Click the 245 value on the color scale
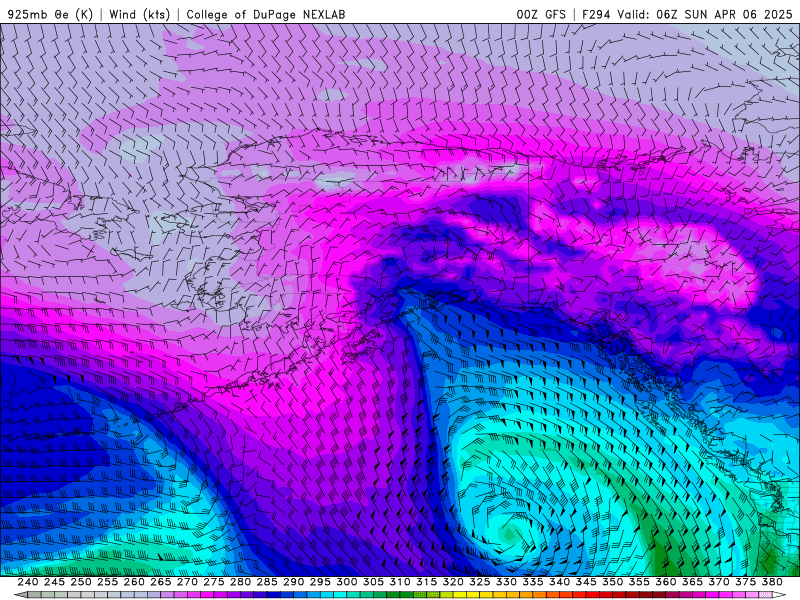 [x=54, y=582]
